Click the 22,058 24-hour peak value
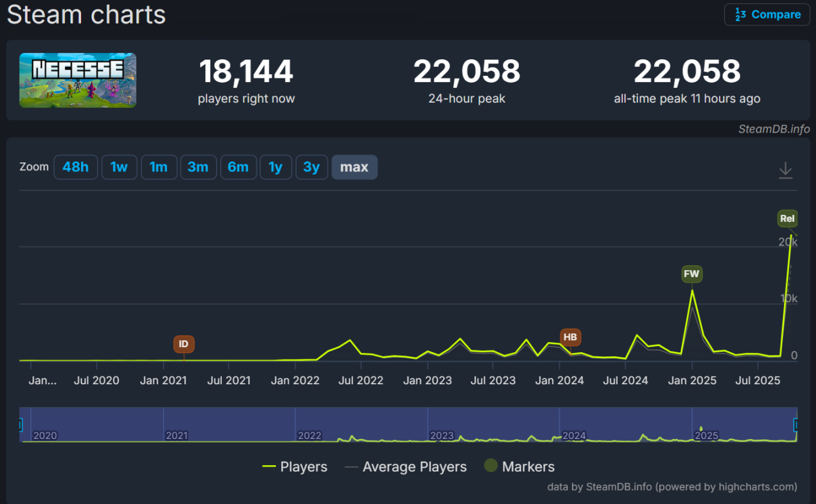 (x=467, y=71)
